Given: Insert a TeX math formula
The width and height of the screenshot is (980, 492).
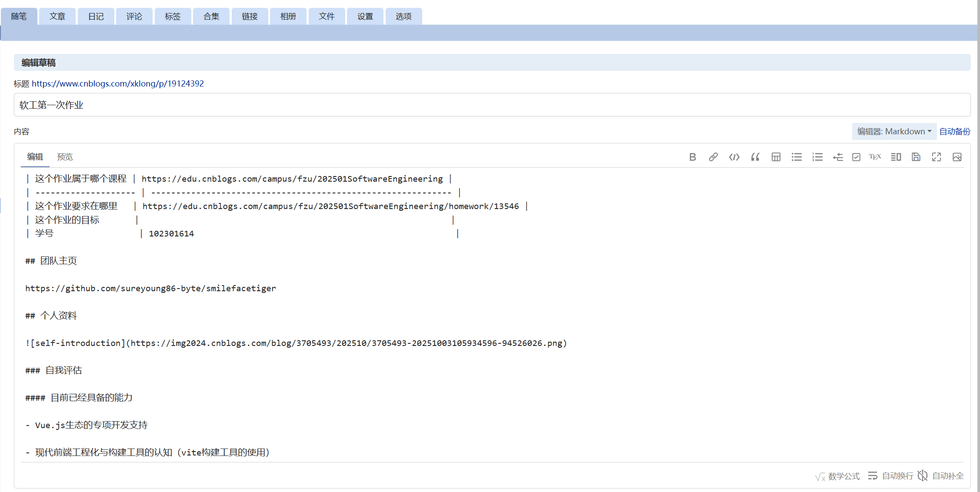Looking at the screenshot, I should click(x=875, y=157).
